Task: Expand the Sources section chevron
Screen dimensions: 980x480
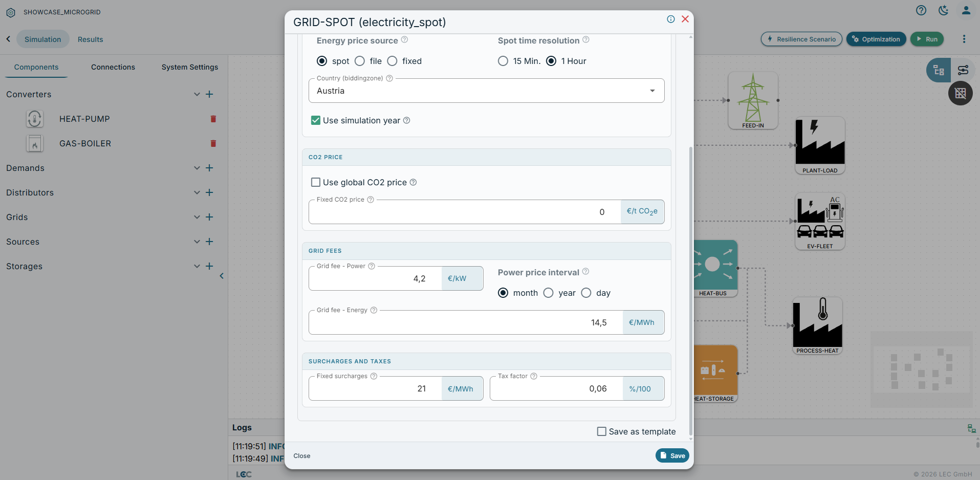Action: pos(197,242)
